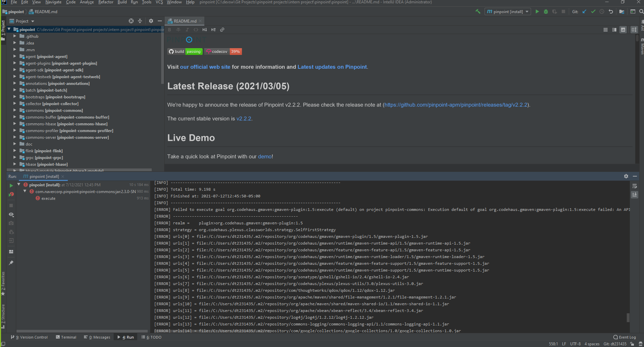Open the Run panel settings gear
Image resolution: width=644 pixels, height=347 pixels.
coord(626,176)
